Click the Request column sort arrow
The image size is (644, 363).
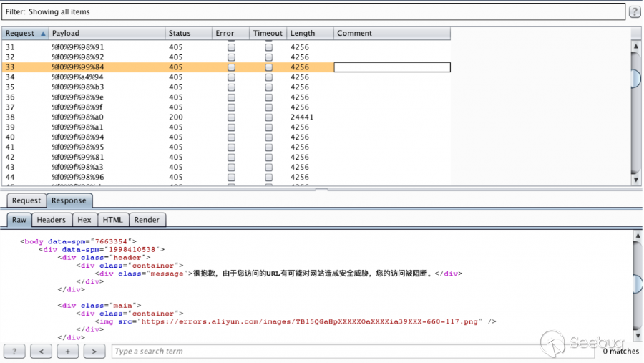43,34
